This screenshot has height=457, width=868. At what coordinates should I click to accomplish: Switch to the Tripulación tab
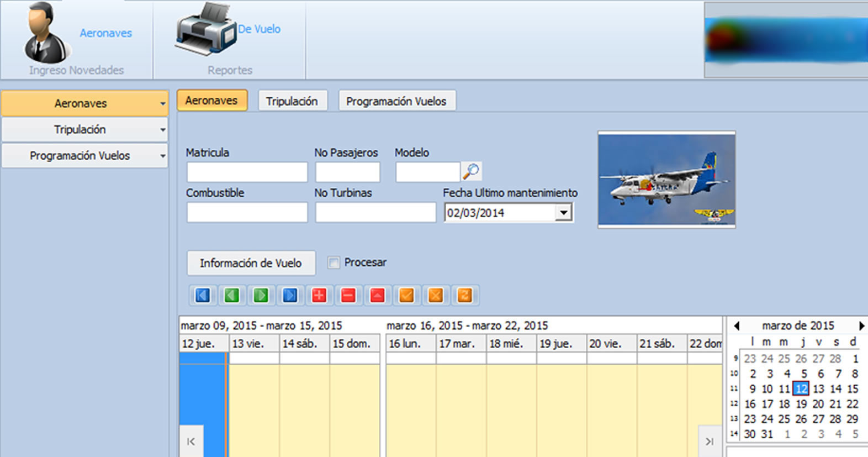(292, 101)
